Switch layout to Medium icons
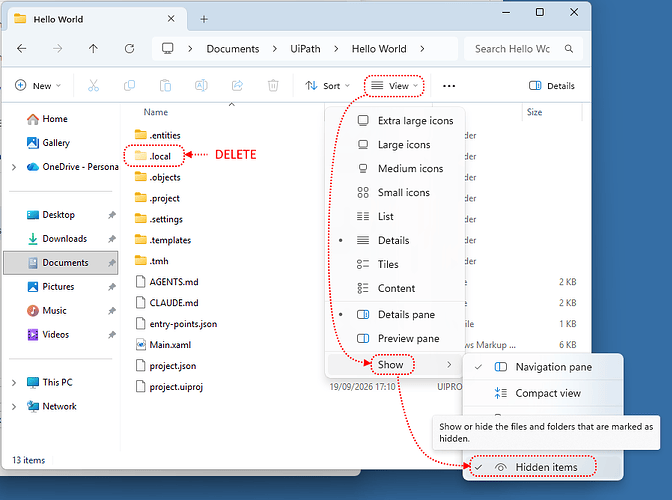 (395, 169)
